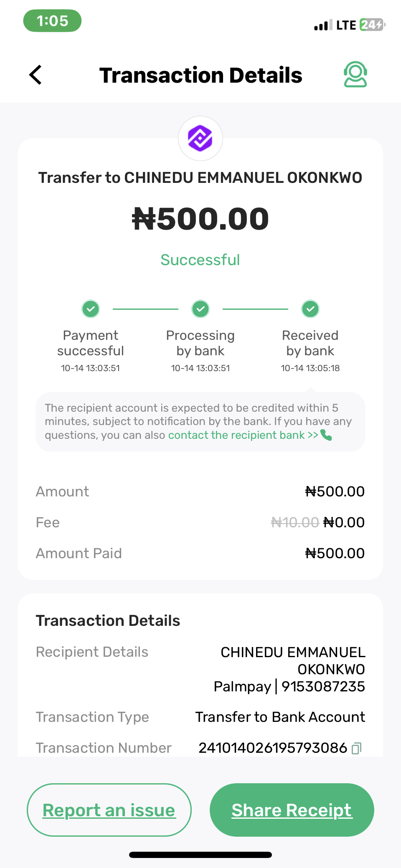Screen dimensions: 401x868
Task: Tap the home indicator bar
Action: 200,855
